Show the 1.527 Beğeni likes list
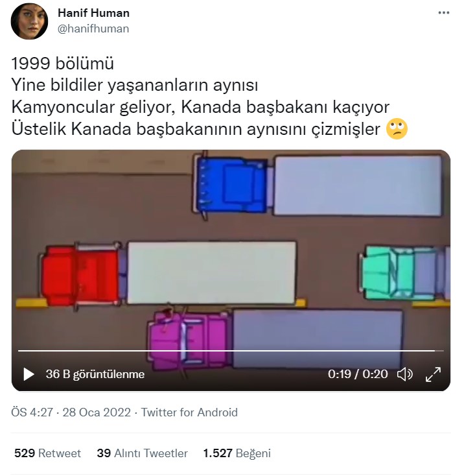Viewport: 464px width, 476px height. click(x=237, y=453)
